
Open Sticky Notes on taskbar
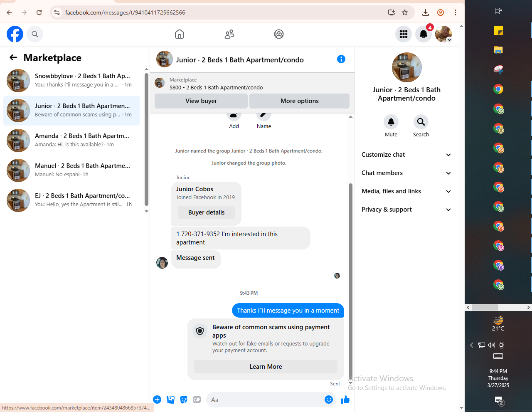[498, 30]
